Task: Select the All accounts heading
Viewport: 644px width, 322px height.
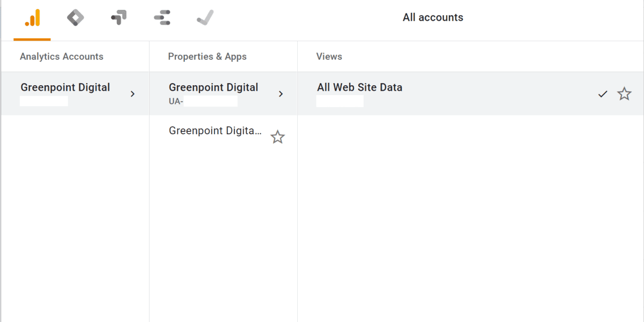Action: tap(433, 17)
